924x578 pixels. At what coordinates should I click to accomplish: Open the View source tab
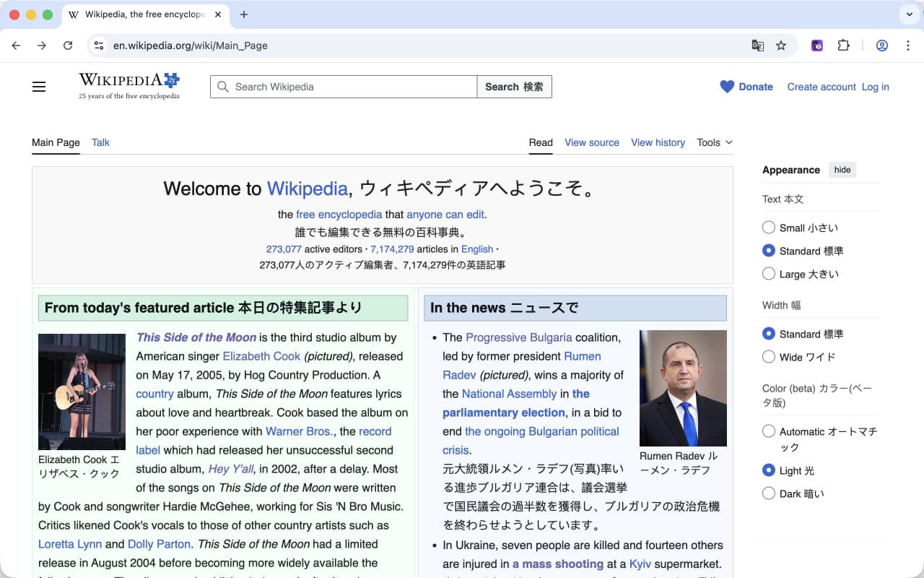tap(592, 142)
